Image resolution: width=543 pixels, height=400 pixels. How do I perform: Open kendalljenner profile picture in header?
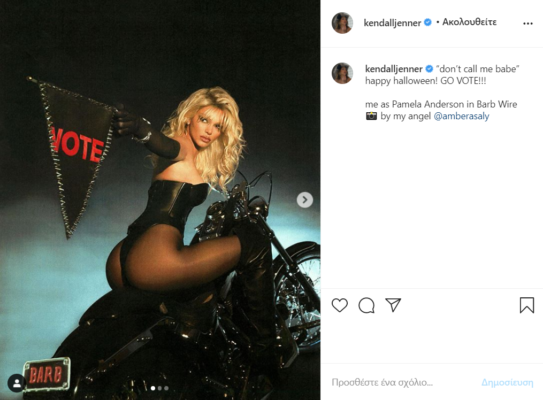pos(342,23)
